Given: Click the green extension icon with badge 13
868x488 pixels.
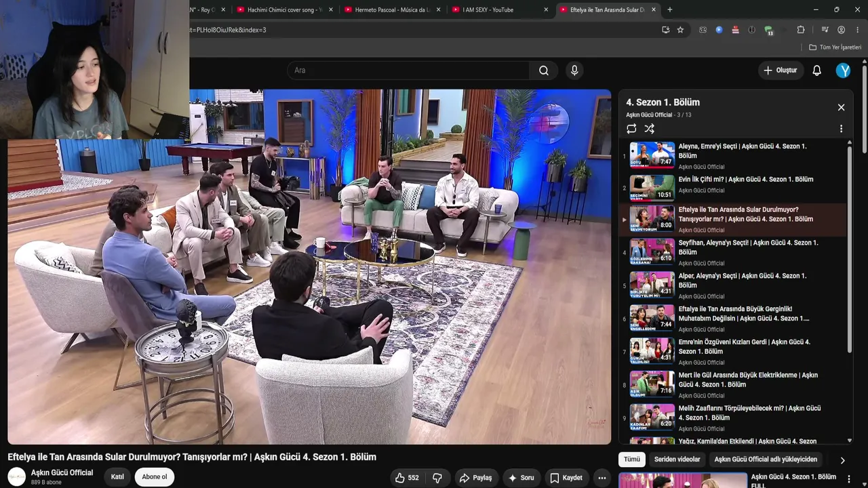Looking at the screenshot, I should 768,30.
